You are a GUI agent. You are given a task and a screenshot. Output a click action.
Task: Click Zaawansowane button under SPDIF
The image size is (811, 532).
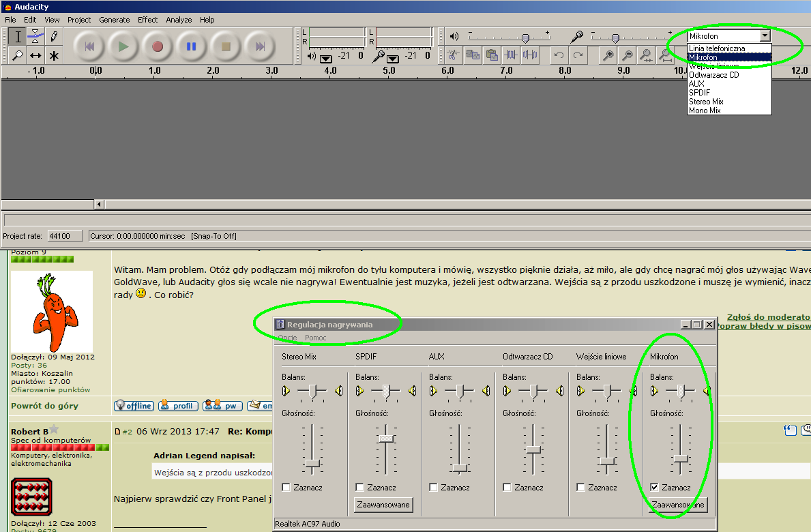383,505
